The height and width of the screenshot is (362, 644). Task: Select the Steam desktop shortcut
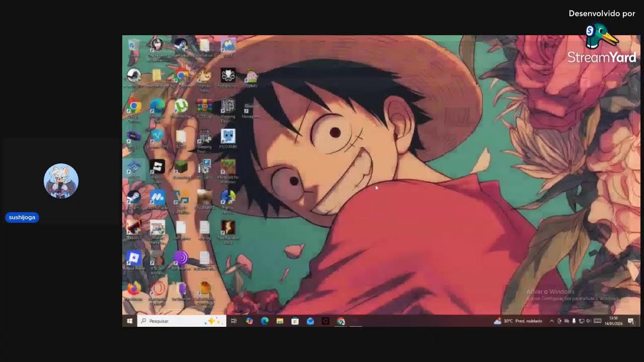[133, 200]
